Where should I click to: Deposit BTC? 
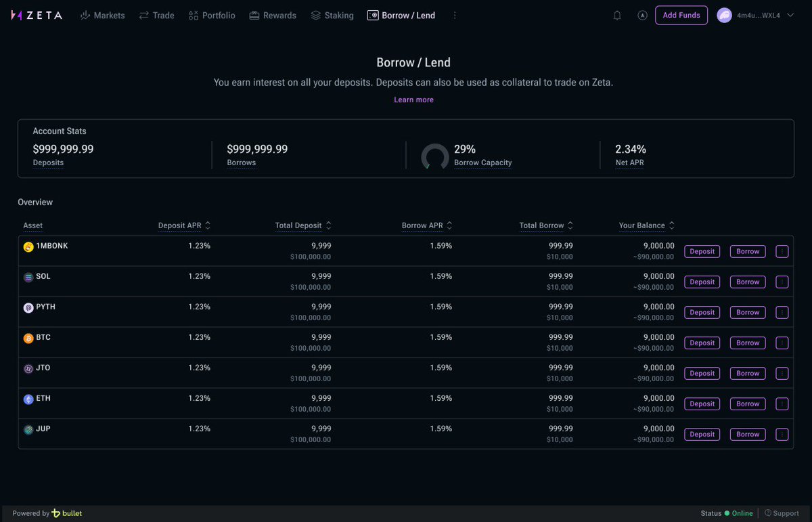[x=702, y=343]
